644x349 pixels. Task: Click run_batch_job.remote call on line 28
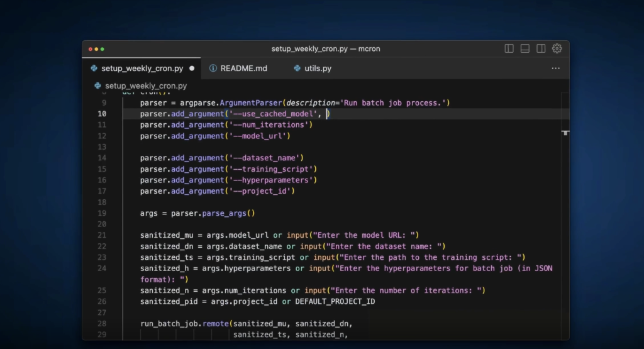click(x=184, y=324)
